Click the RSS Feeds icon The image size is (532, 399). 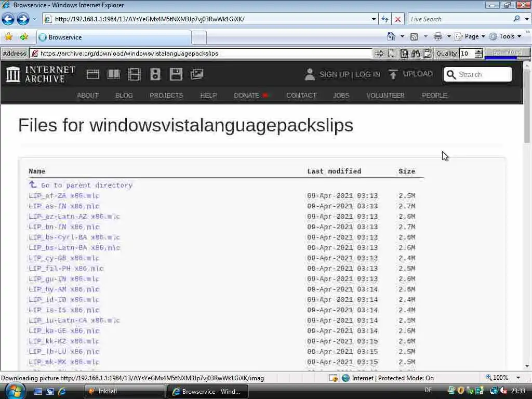pos(414,37)
